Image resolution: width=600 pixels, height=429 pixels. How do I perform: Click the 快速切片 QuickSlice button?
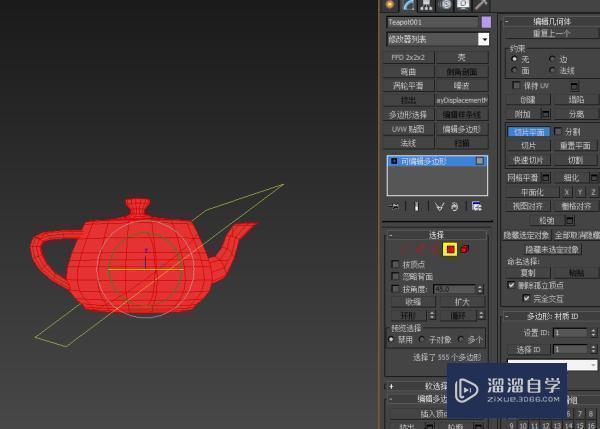tap(528, 160)
